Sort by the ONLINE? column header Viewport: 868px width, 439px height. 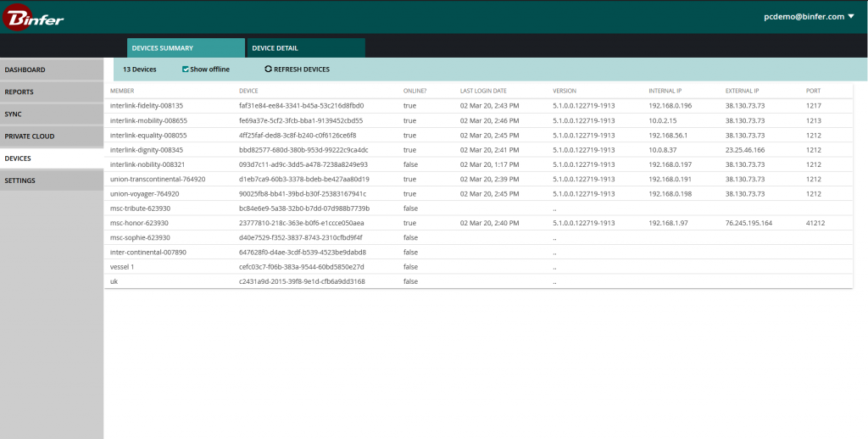click(415, 91)
